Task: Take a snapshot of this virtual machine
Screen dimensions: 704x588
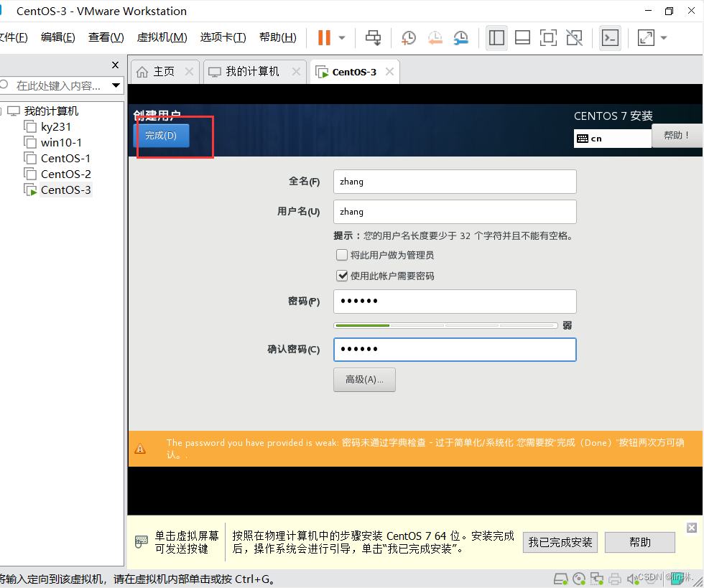Action: point(408,38)
